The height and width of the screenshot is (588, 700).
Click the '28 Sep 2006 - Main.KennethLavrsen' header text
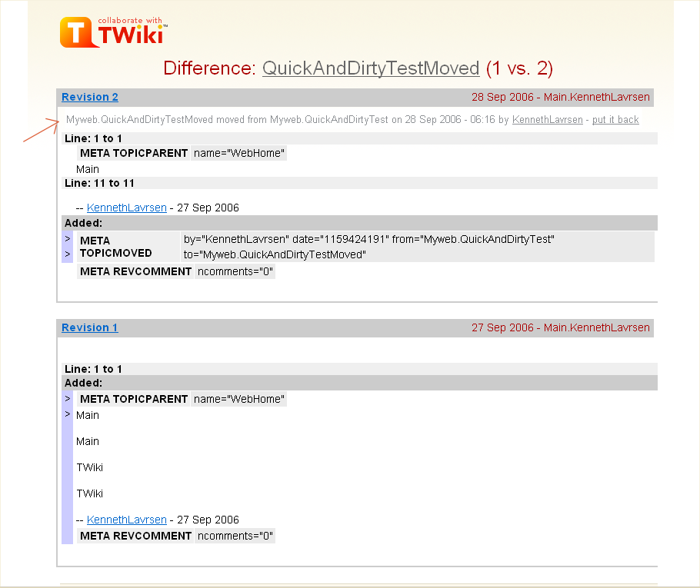(560, 97)
